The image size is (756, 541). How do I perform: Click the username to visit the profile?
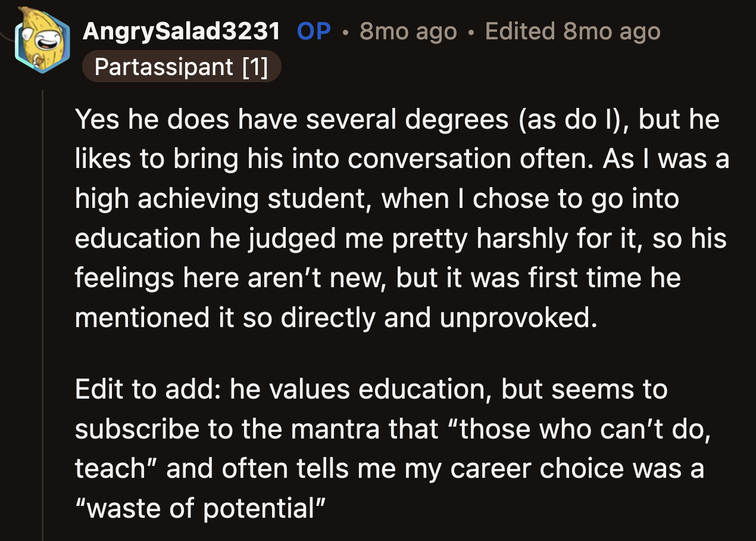pyautogui.click(x=182, y=31)
